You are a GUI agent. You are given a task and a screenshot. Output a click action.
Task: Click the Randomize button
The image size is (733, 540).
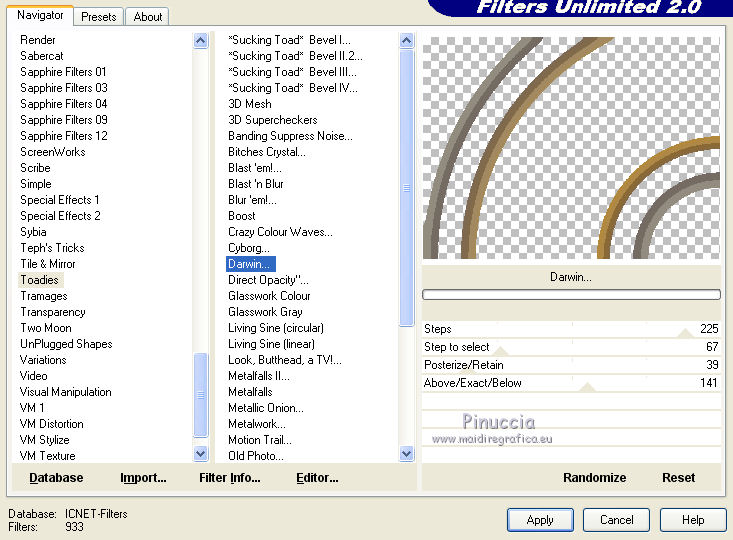pos(594,478)
